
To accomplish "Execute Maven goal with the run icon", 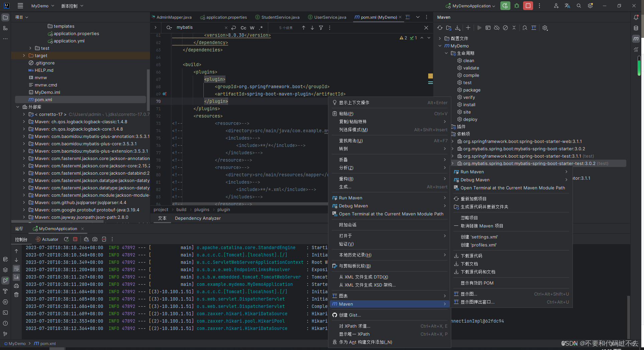I will pyautogui.click(x=479, y=28).
